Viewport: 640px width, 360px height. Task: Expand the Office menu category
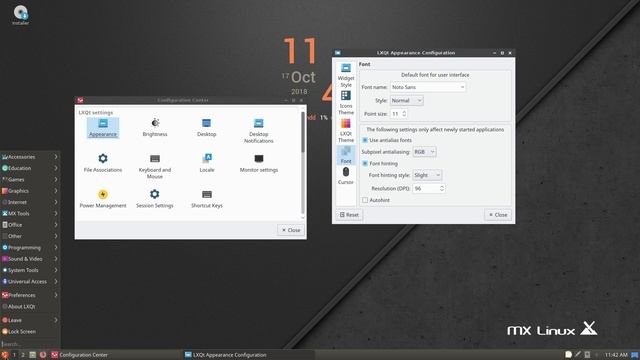point(30,225)
